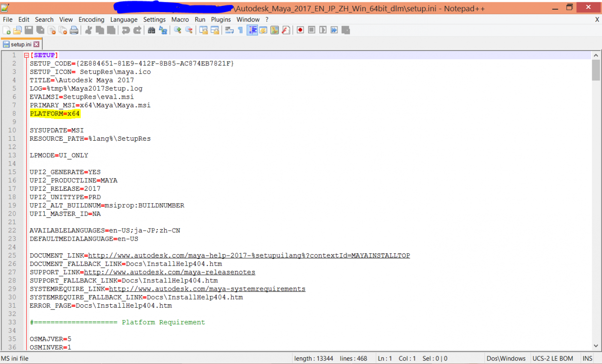Click the Print icon in toolbar
The height and width of the screenshot is (364, 602).
point(74,30)
